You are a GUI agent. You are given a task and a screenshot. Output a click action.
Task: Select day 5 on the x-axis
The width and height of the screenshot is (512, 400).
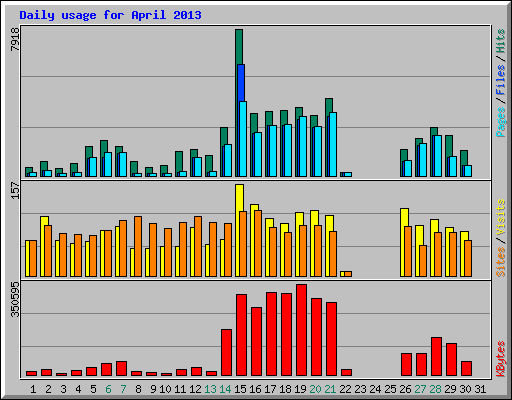coord(93,389)
